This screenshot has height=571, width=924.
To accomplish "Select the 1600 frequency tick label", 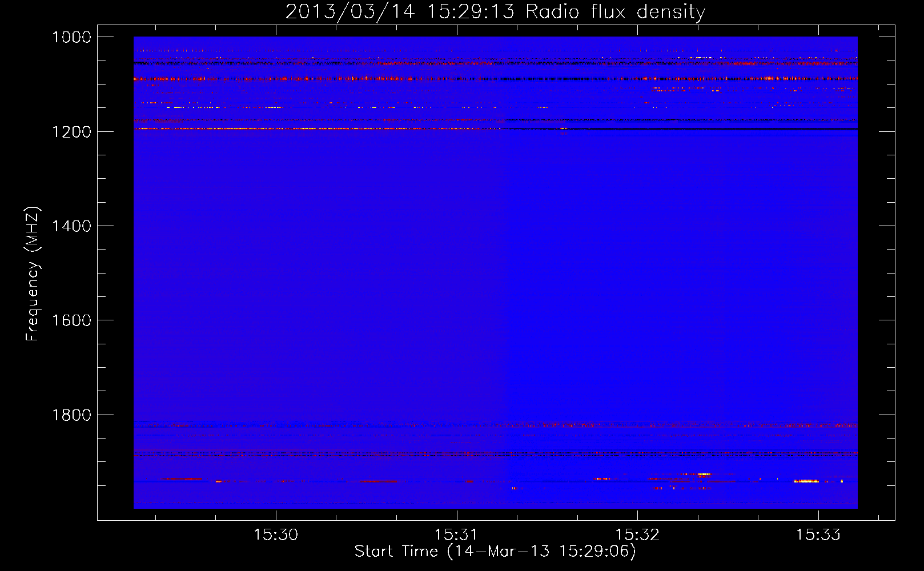I will pyautogui.click(x=72, y=320).
